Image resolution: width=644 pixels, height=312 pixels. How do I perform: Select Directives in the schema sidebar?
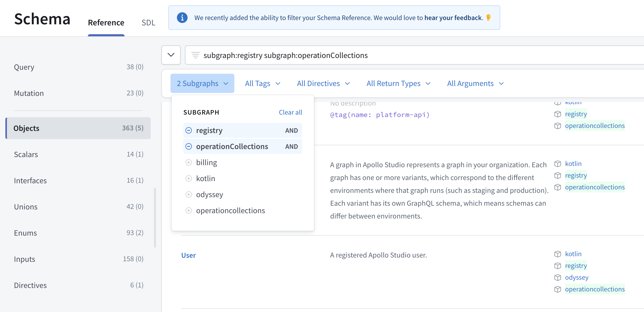coord(79,285)
